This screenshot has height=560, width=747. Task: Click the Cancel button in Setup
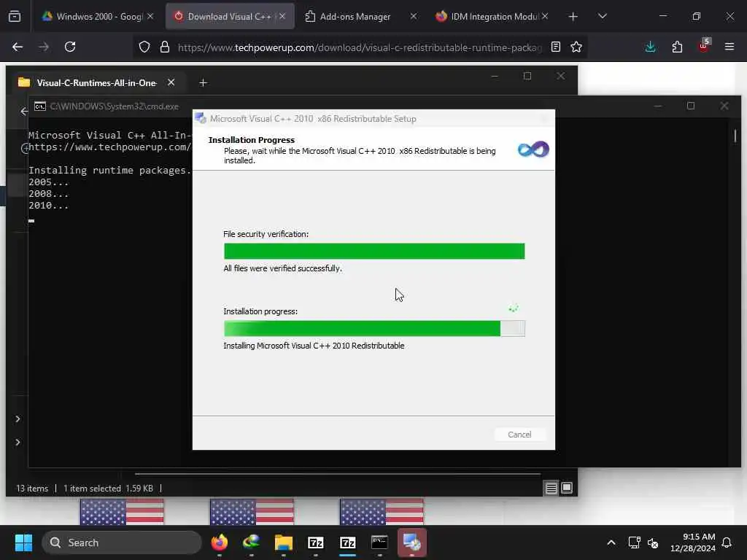(x=519, y=435)
